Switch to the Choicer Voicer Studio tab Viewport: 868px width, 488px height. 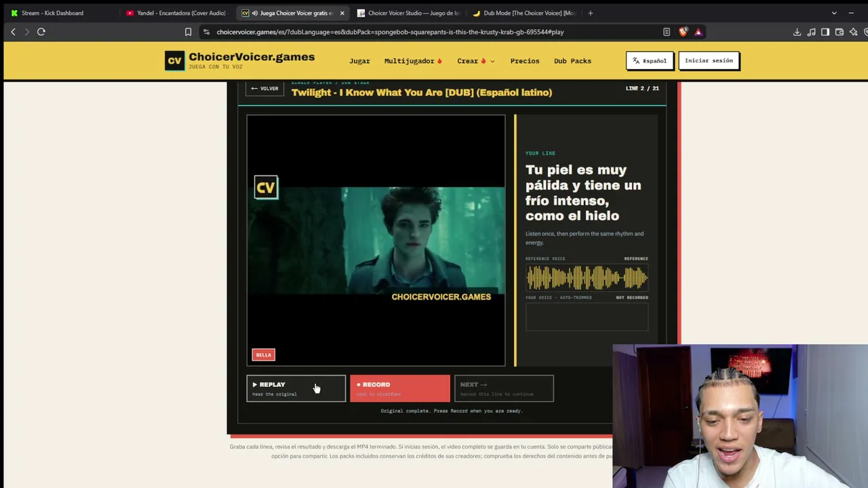tap(408, 13)
